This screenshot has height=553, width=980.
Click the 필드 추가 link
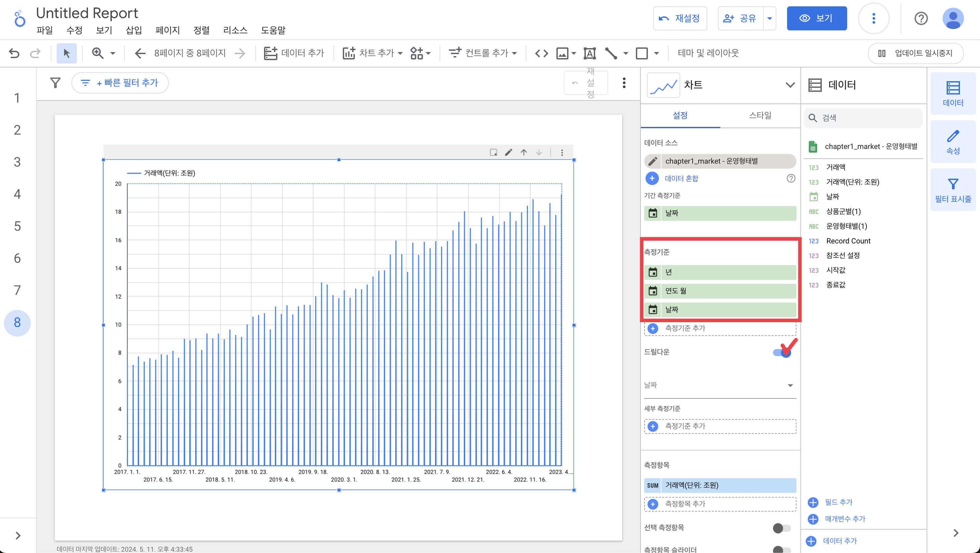pos(838,502)
